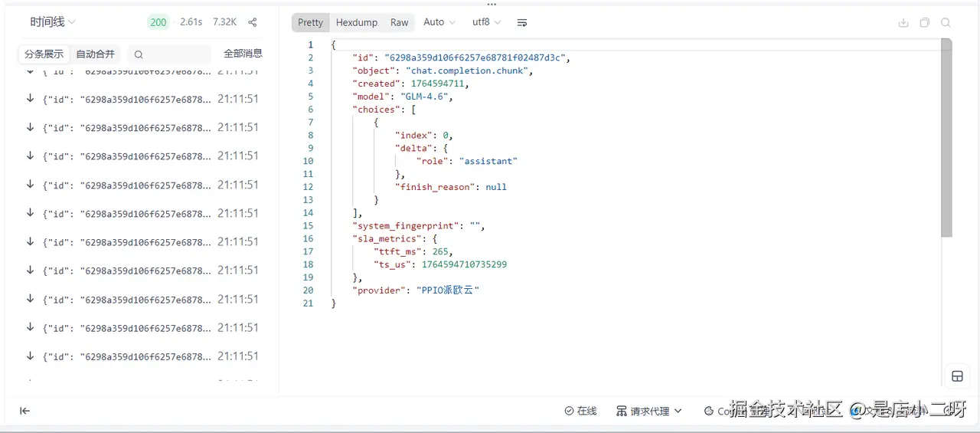This screenshot has width=980, height=433.
Task: Focus the message search input field
Action: click(169, 54)
